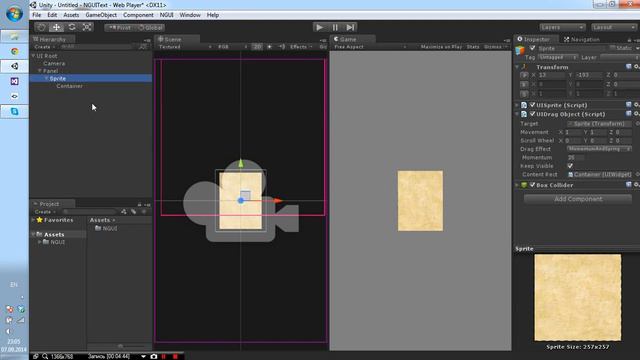Open the UISprite script help icon
This screenshot has height=360, width=640.
tap(629, 105)
